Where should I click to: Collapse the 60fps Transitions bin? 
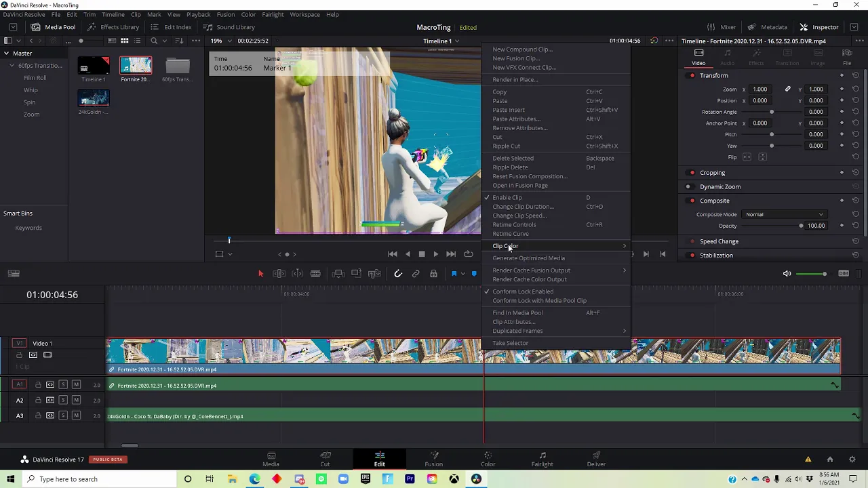pos(12,66)
